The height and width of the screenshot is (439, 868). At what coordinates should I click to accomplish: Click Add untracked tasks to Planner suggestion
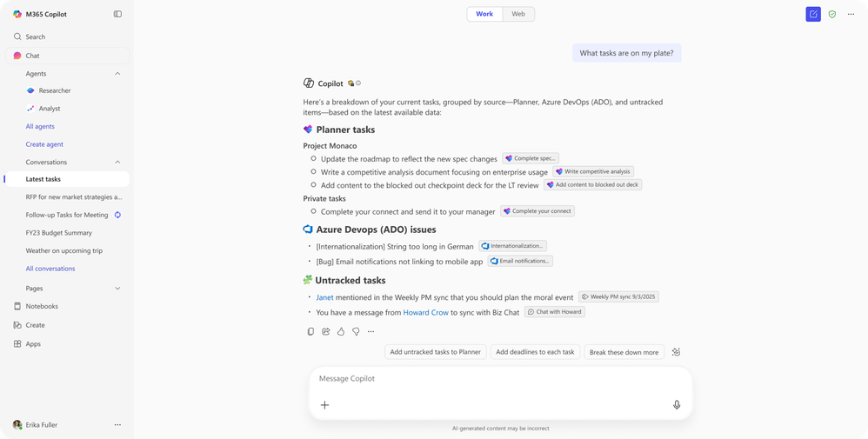[435, 352]
